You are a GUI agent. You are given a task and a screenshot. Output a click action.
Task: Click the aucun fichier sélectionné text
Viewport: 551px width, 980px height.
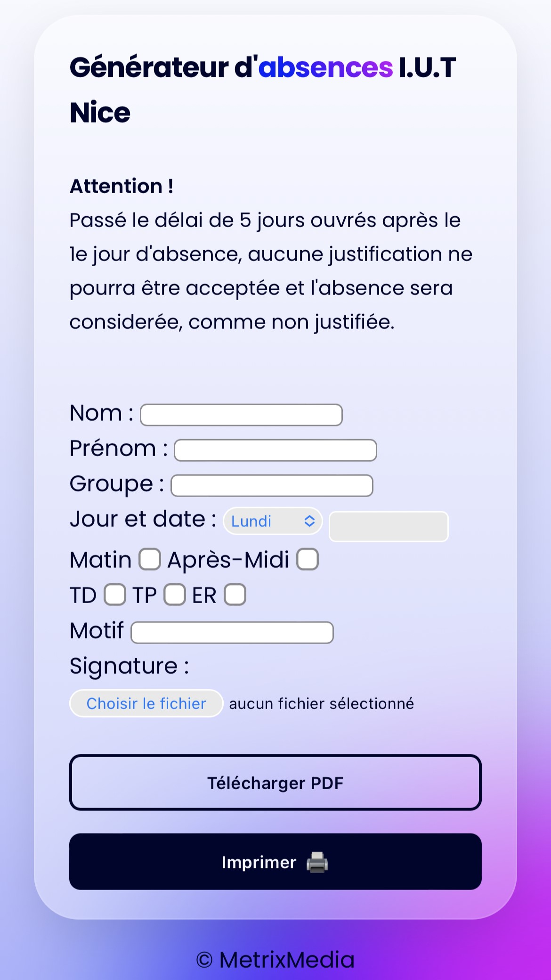[321, 703]
